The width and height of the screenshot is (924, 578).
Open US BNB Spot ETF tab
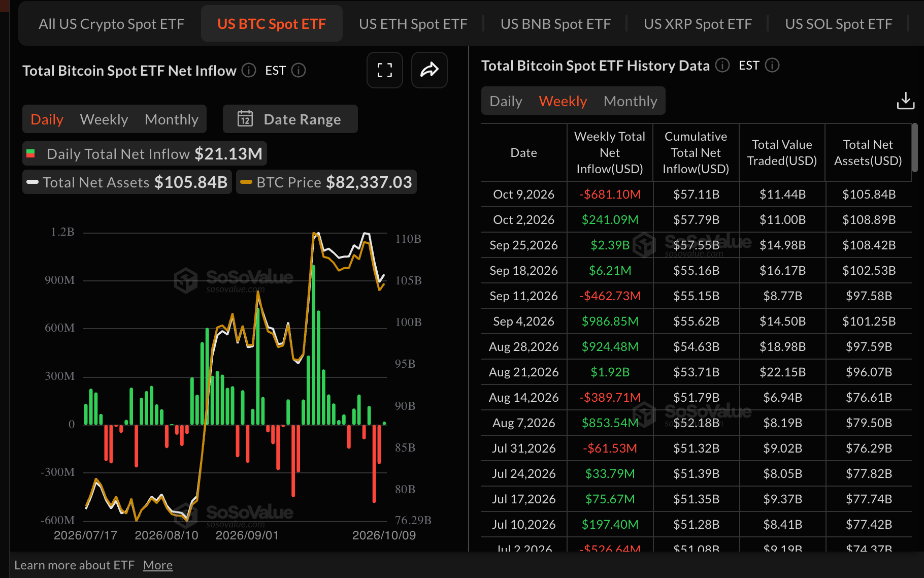tap(555, 24)
